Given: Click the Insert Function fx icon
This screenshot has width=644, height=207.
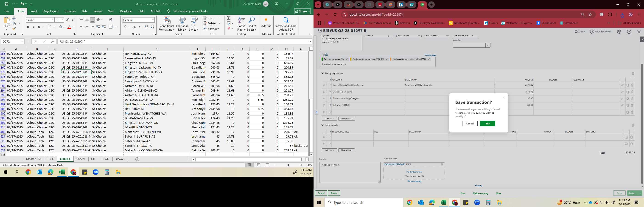Looking at the screenshot, I should pos(52,41).
